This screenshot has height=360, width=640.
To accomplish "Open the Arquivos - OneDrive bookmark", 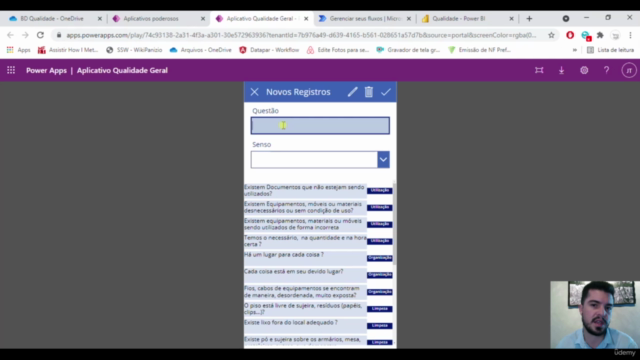I will pyautogui.click(x=201, y=50).
